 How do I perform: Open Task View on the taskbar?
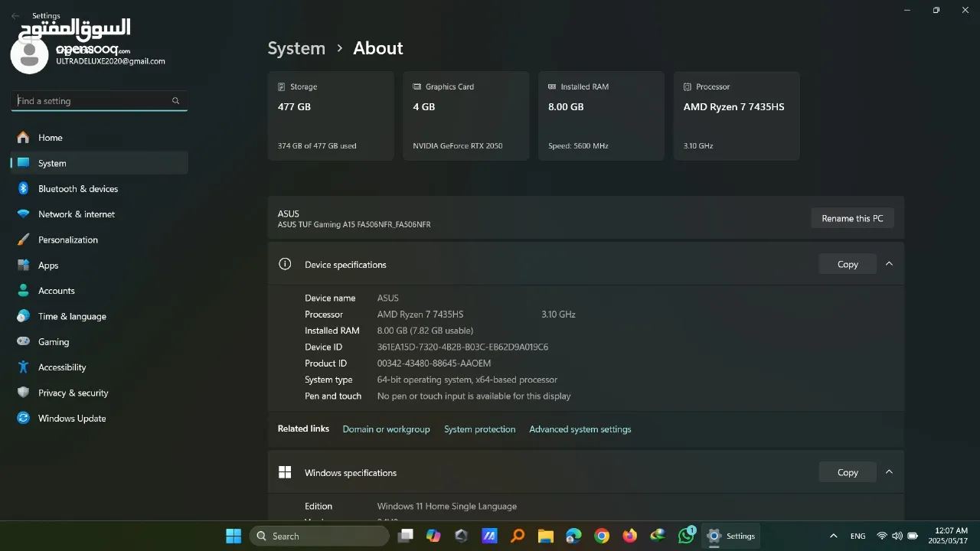point(406,536)
